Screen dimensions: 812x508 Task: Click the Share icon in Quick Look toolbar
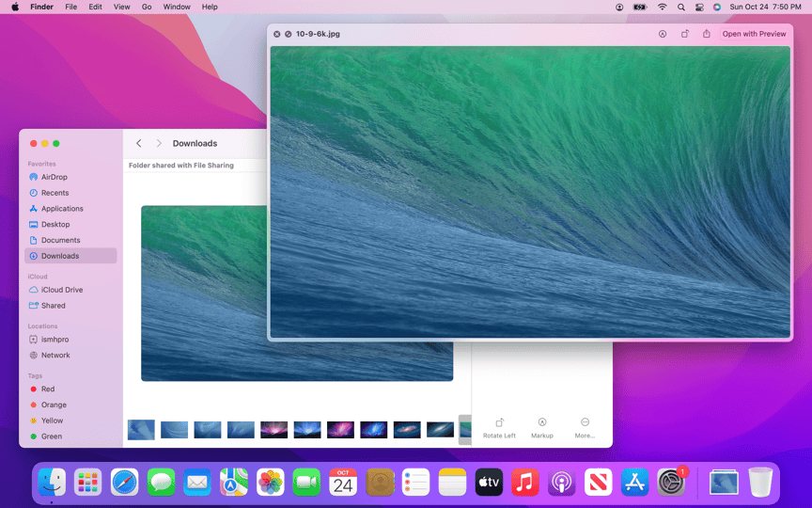[707, 34]
